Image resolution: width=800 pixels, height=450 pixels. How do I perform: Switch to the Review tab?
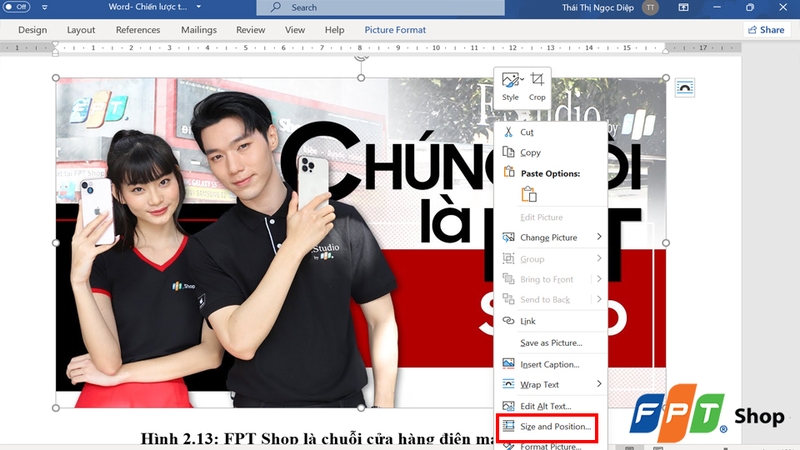point(251,30)
